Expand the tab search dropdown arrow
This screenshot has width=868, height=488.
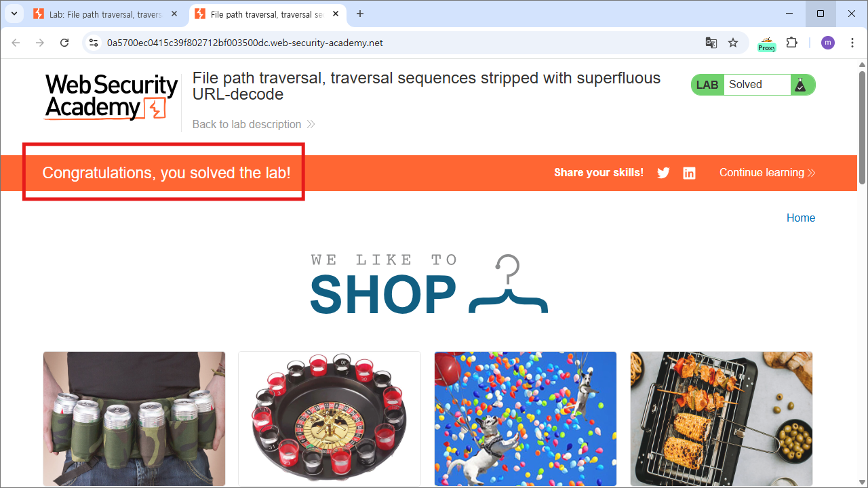[14, 14]
